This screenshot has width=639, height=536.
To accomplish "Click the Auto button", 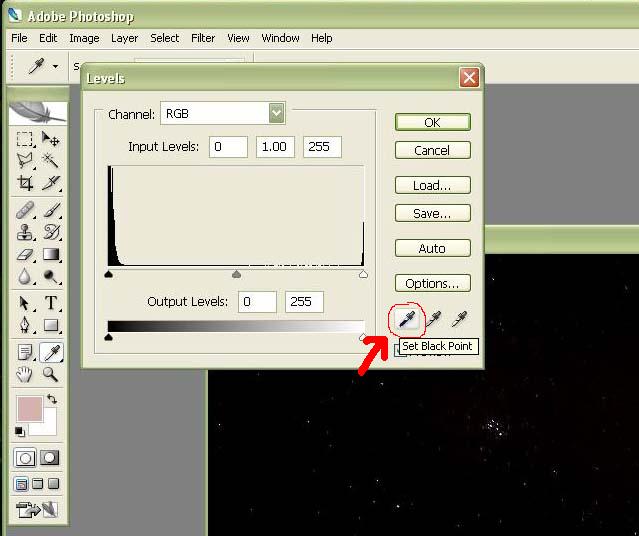I will coord(432,248).
